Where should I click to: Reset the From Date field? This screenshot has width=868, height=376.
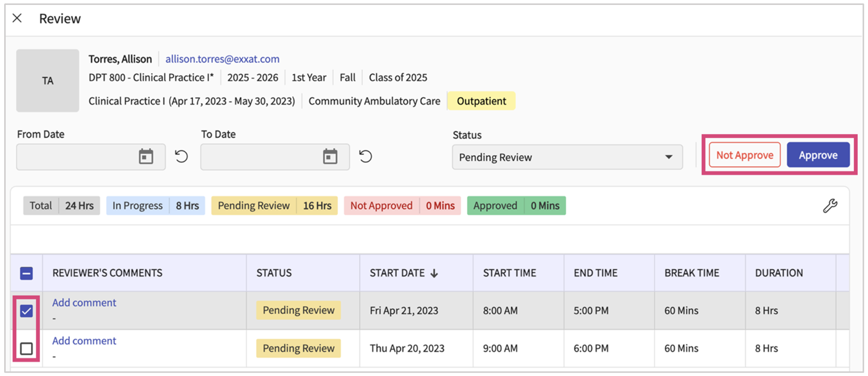coord(181,156)
